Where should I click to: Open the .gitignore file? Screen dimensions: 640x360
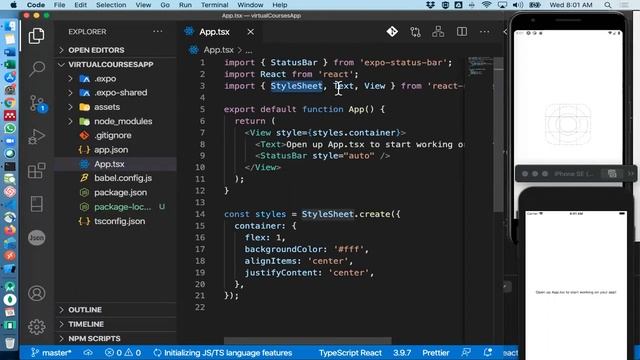116,136
